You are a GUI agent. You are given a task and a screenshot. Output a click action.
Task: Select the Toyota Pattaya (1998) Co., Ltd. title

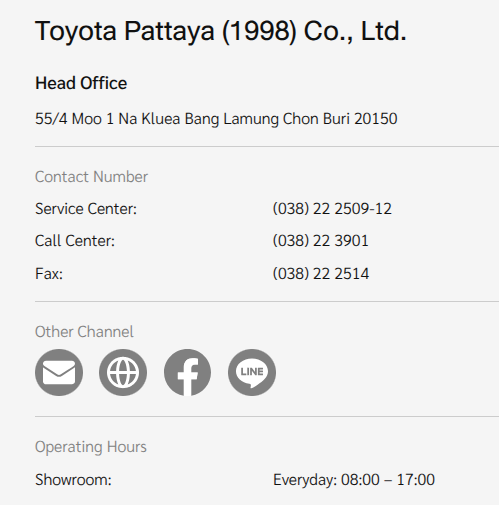[221, 32]
